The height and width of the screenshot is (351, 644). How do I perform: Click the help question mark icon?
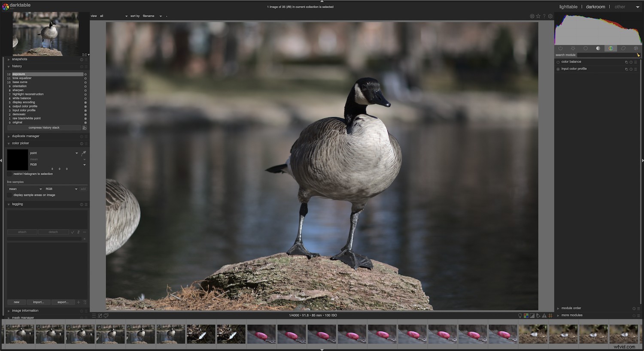[544, 16]
